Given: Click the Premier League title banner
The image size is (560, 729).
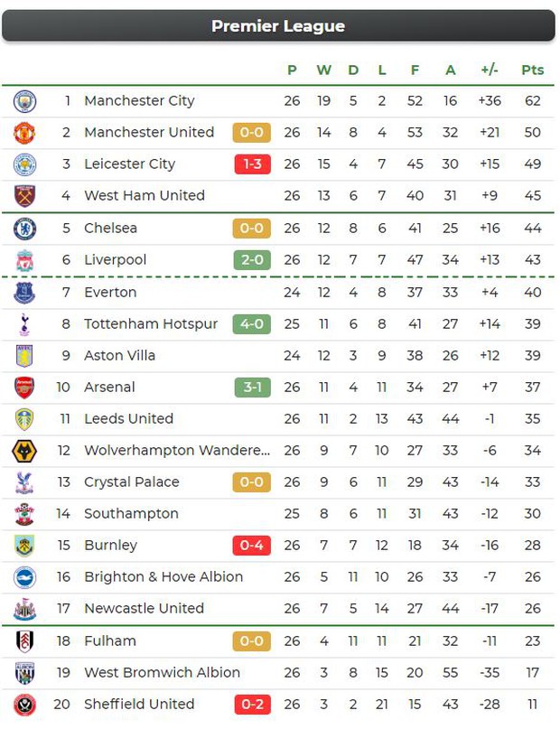Looking at the screenshot, I should [x=280, y=26].
